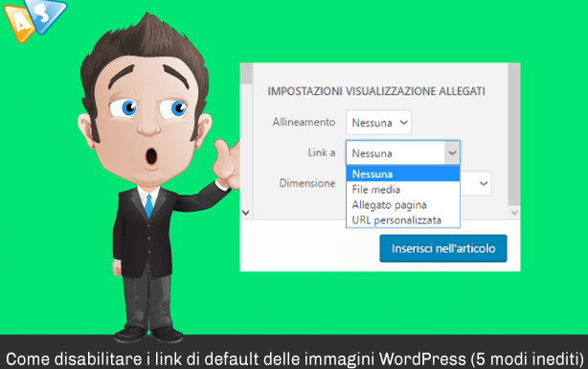Screen dimensions: 588x369
Task: Click the Link a label
Action: [322, 152]
